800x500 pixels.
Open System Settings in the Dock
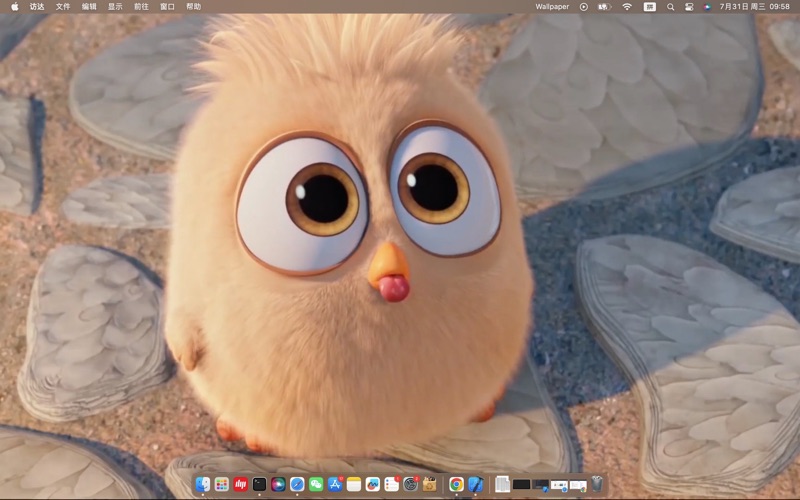coord(410,484)
